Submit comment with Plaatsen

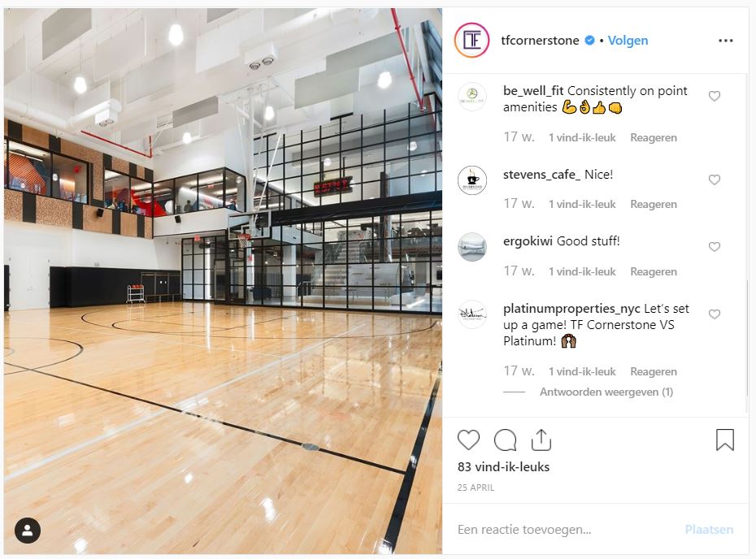[x=709, y=530]
